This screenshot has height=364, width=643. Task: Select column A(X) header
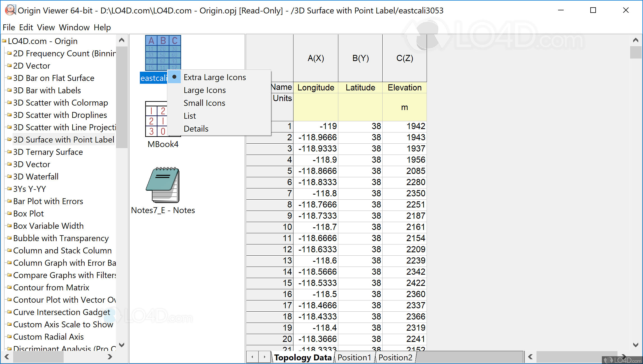316,58
